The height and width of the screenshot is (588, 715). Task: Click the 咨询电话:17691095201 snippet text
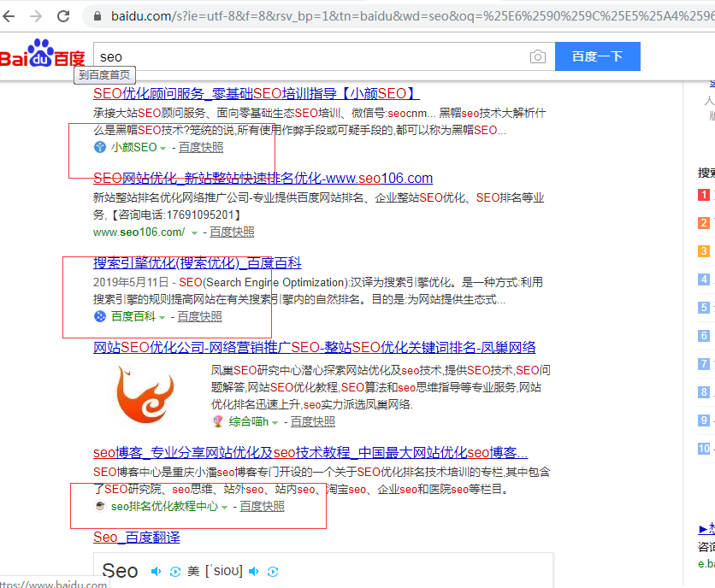pyautogui.click(x=176, y=215)
